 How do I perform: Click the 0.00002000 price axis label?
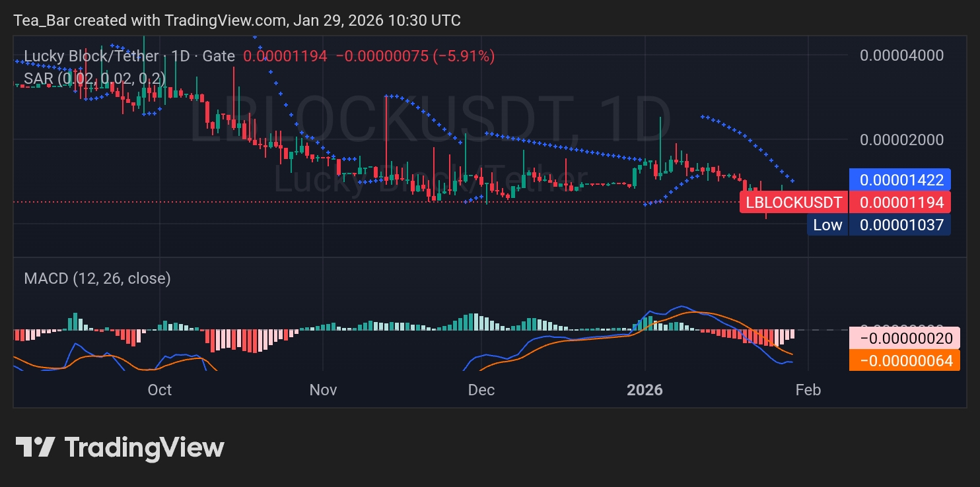[901, 140]
